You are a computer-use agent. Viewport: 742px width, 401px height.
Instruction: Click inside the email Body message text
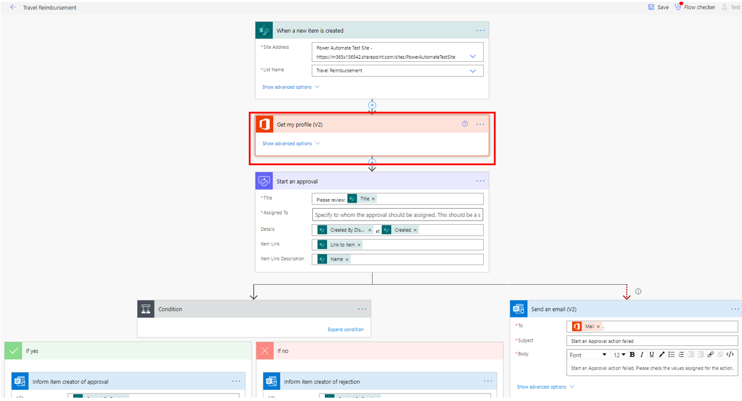(x=652, y=368)
